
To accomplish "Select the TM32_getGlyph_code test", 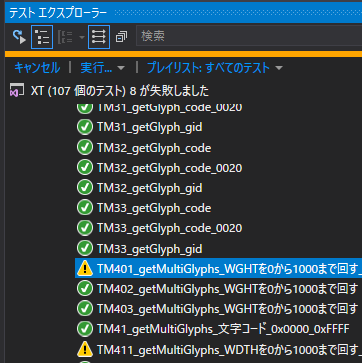I will [x=154, y=148].
